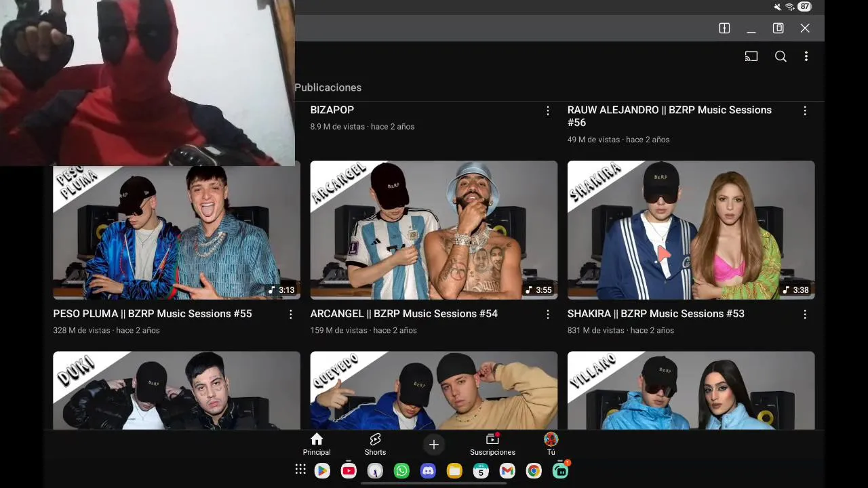Open options for RAUW ALEJANDRO Session #56

pyautogui.click(x=805, y=110)
